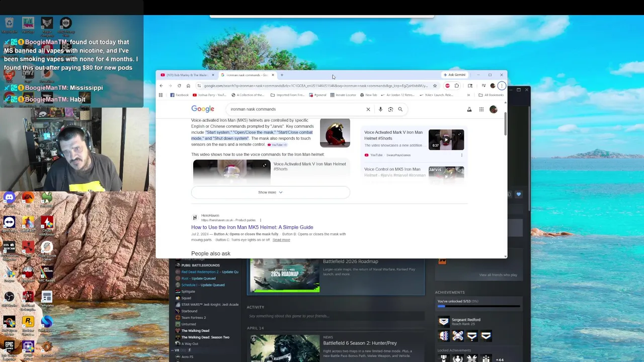Open Google apps grid
The image size is (644, 362).
click(481, 109)
